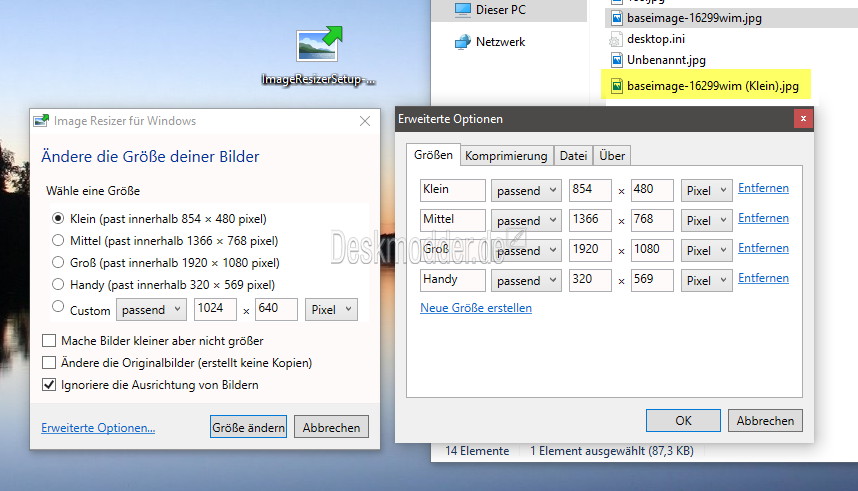Click Entfernen link for Groß row
The image size is (858, 491).
[x=763, y=248]
